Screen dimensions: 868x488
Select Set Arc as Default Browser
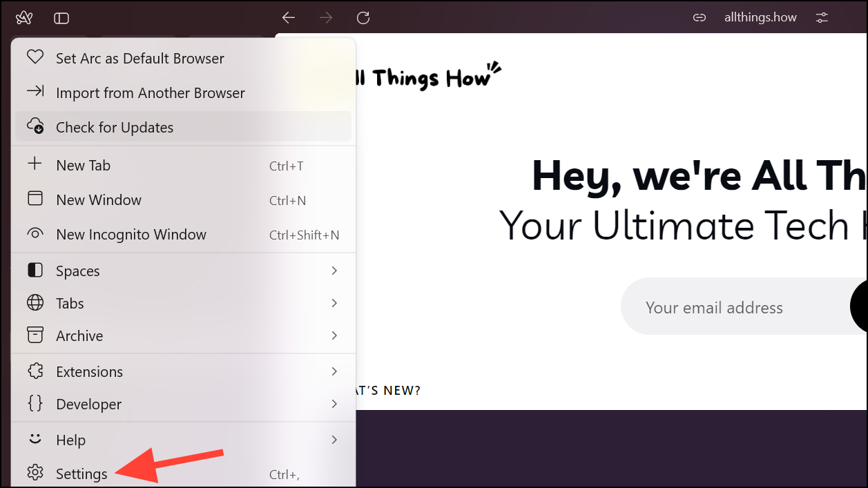coord(183,58)
